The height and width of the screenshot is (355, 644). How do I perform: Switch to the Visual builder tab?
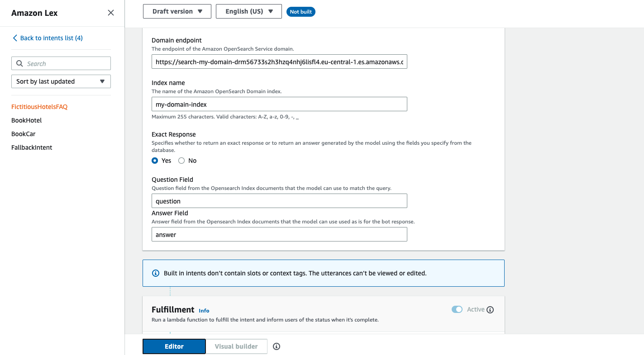click(236, 346)
